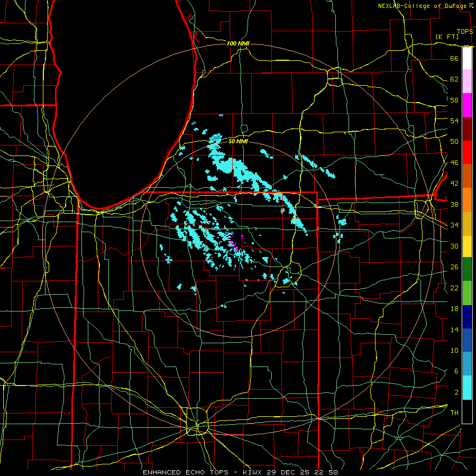Click the yellow legend swatch
Screen dimensions: 476x476
pos(467,246)
